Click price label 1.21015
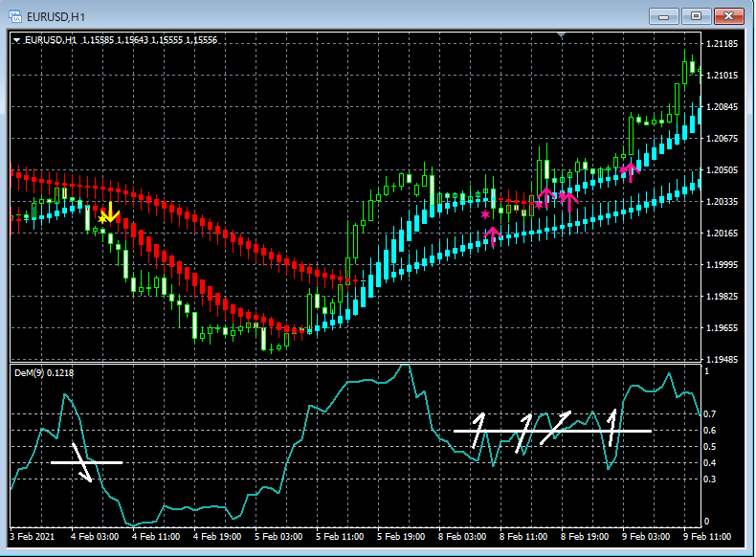The width and height of the screenshot is (756, 557). pyautogui.click(x=722, y=76)
